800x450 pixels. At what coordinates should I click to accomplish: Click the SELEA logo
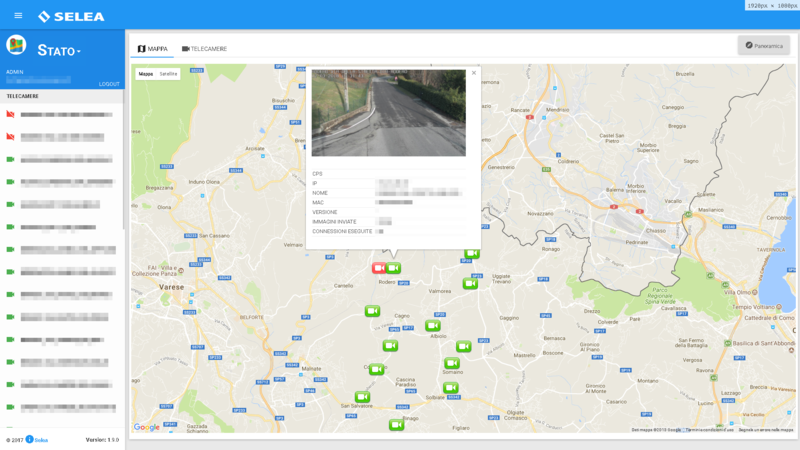tap(71, 16)
